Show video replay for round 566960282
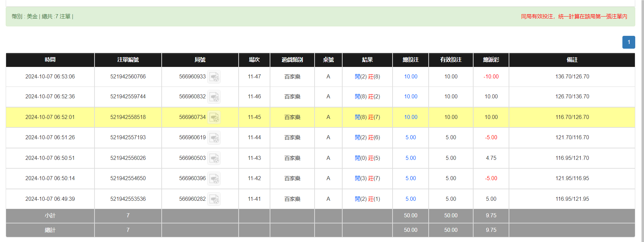This screenshot has height=242, width=644. pos(214,199)
